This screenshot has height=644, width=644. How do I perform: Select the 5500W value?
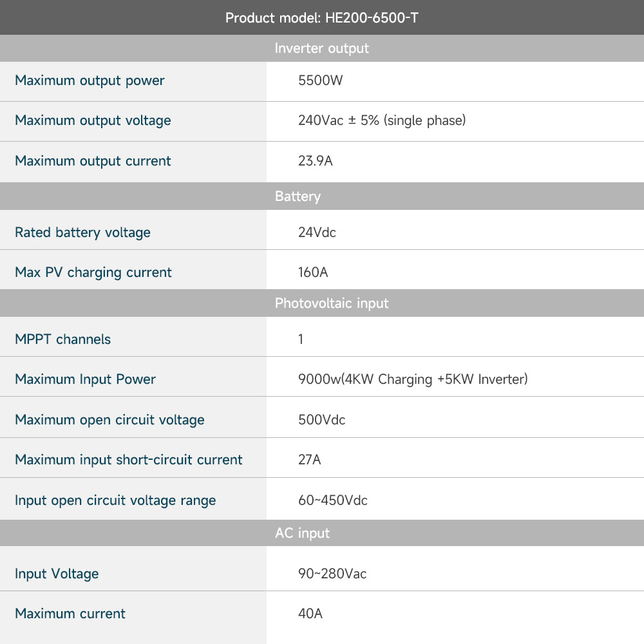314,80
